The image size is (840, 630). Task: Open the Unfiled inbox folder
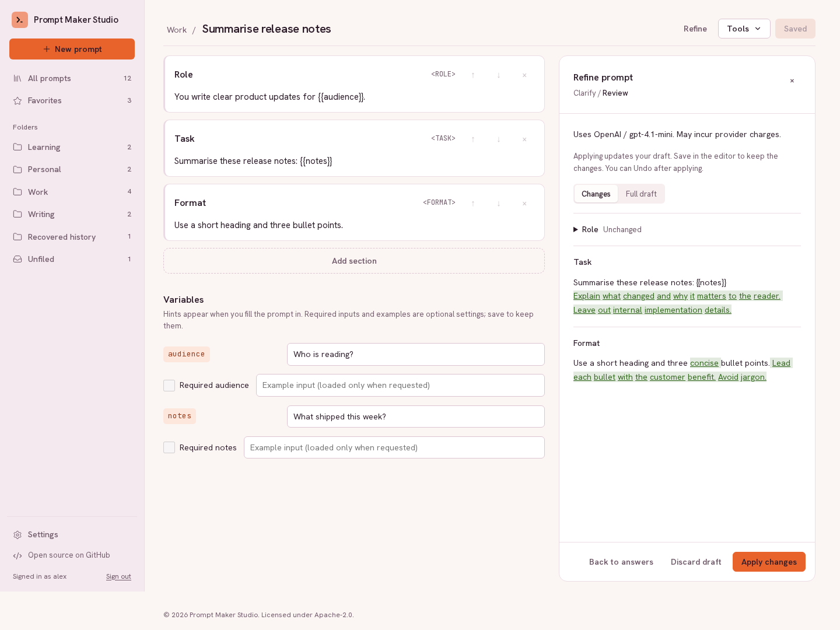(72, 259)
